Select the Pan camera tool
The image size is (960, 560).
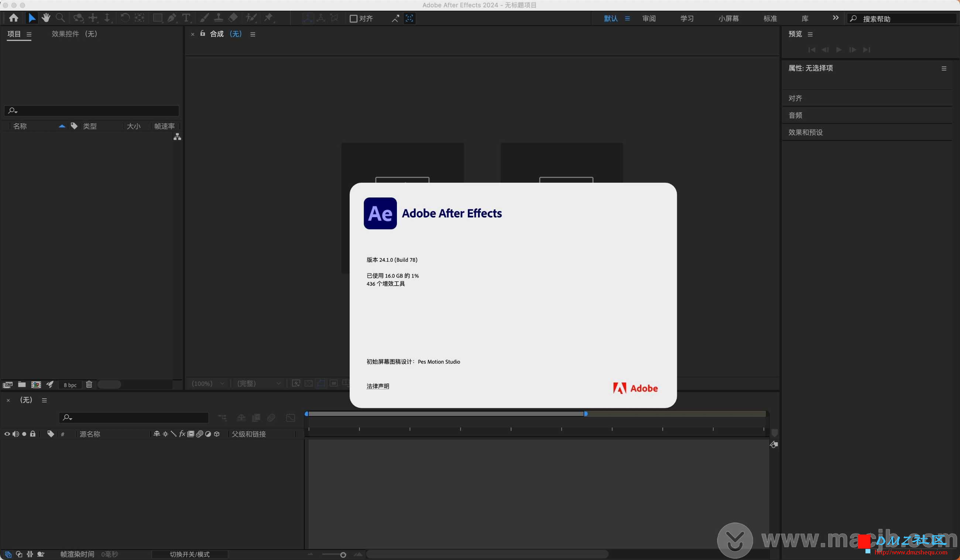coord(93,18)
